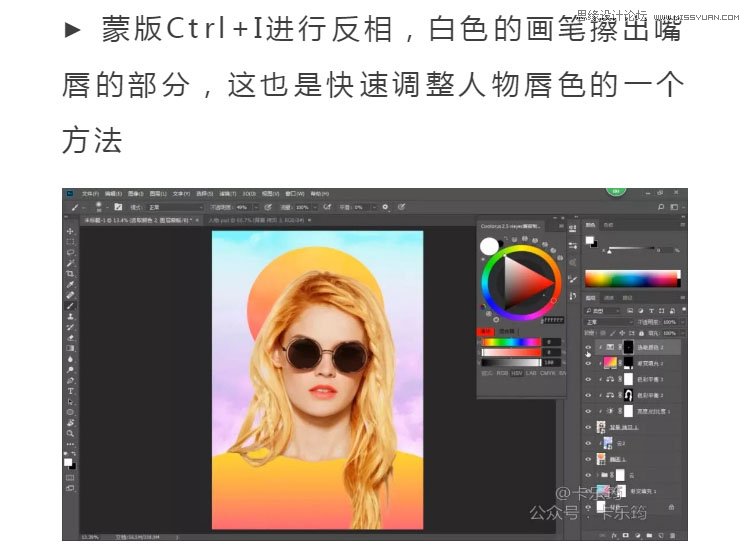Click the search icon at top right
Image resolution: width=750 pixels, height=560 pixels.
[661, 206]
